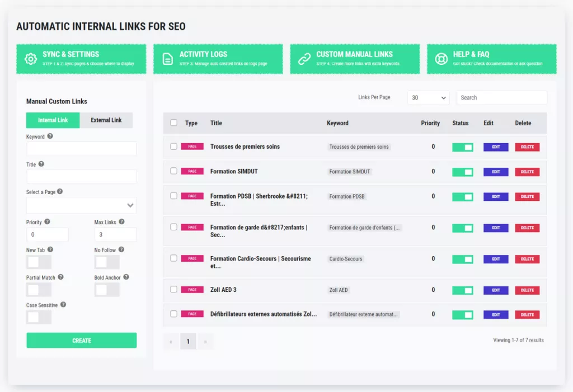Click the chain link icon on Custom Manual Links

click(x=304, y=59)
